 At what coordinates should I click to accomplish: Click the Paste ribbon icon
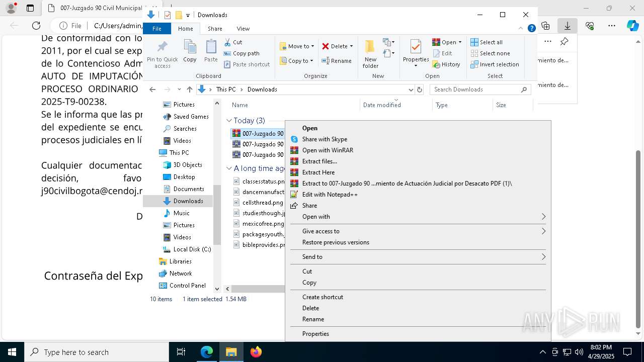[211, 51]
